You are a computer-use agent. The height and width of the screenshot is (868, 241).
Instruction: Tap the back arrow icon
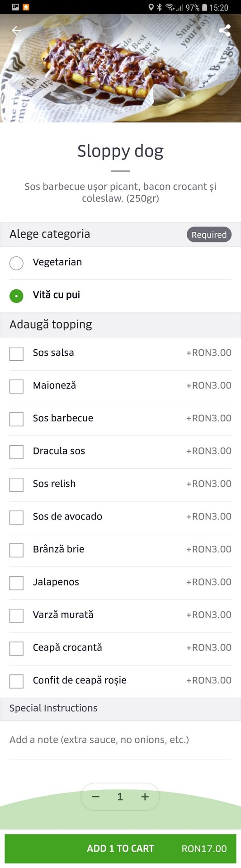click(17, 30)
